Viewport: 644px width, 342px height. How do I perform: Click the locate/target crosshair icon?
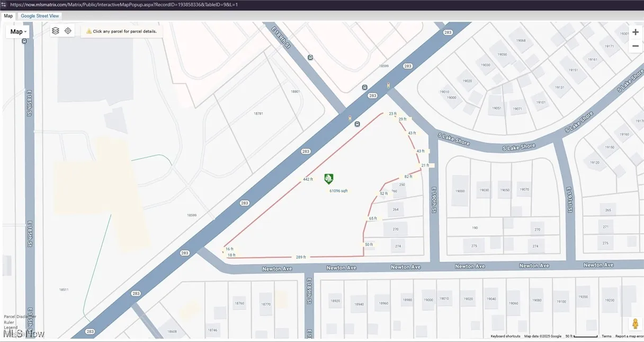68,31
